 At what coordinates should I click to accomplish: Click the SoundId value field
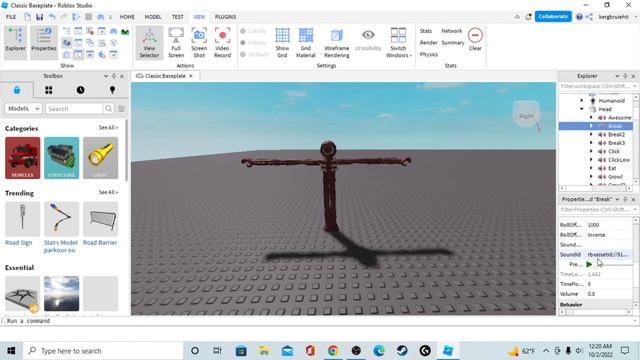609,254
